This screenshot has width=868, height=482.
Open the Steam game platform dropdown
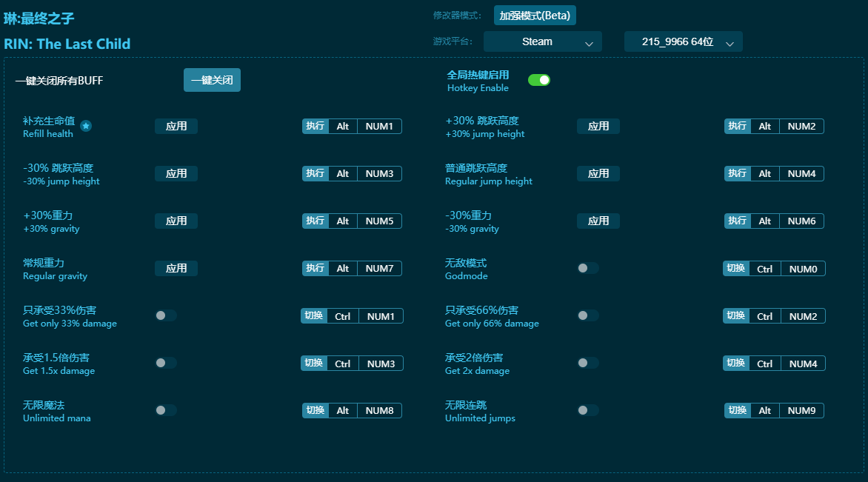[542, 41]
